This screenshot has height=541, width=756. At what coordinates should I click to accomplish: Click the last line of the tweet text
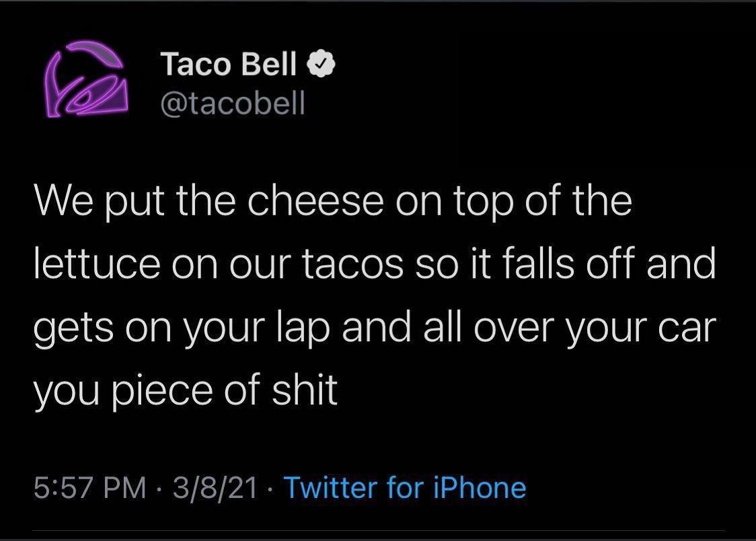[185, 391]
